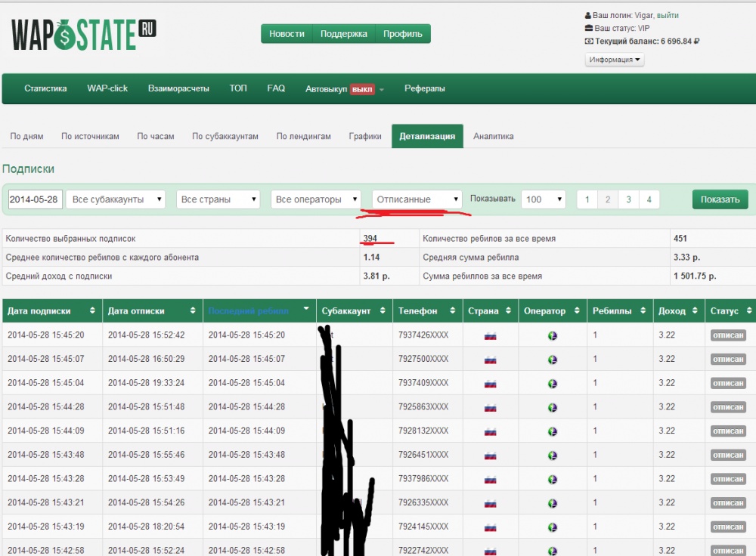This screenshot has width=756, height=556.
Task: Sort the Телефон column using arrows
Action: [453, 310]
